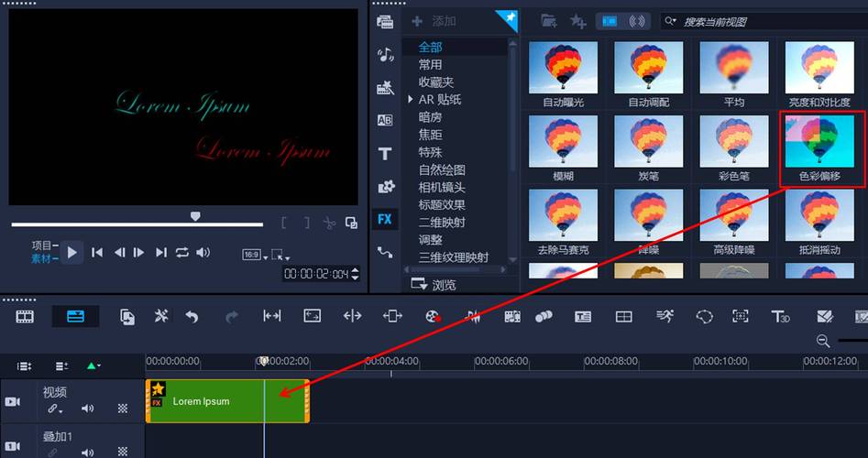Open the mask creator icon

(x=705, y=316)
